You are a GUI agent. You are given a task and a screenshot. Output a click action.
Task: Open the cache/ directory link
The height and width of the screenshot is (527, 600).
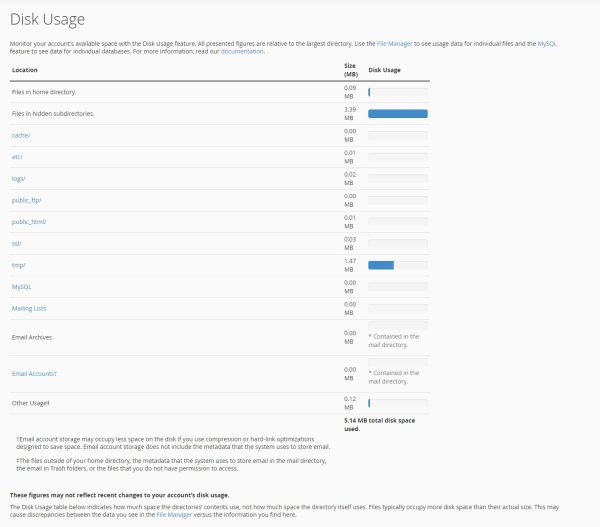click(x=21, y=135)
